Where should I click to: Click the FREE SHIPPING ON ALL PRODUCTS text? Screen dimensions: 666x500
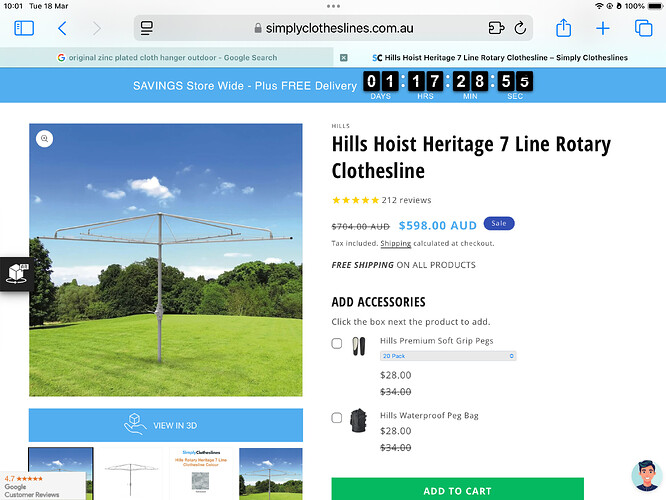(x=404, y=265)
